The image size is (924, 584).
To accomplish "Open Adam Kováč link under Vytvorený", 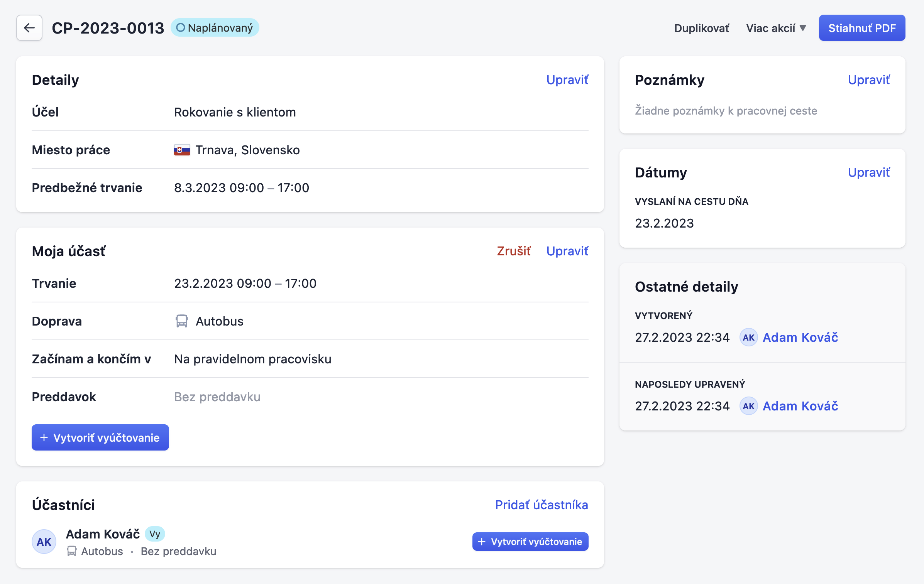I will 800,338.
